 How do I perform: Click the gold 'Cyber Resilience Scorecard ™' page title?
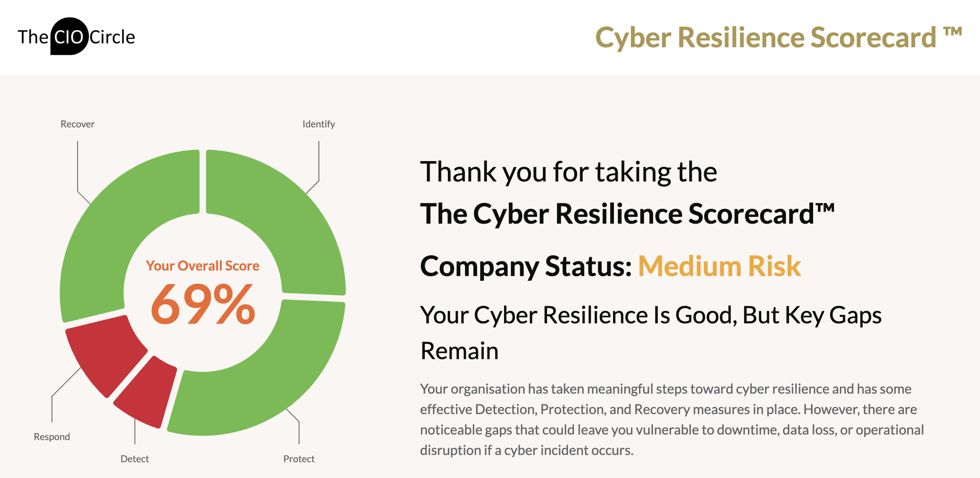[778, 37]
